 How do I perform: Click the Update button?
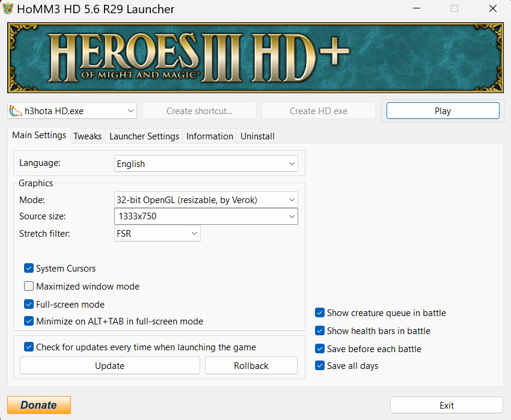tap(109, 365)
